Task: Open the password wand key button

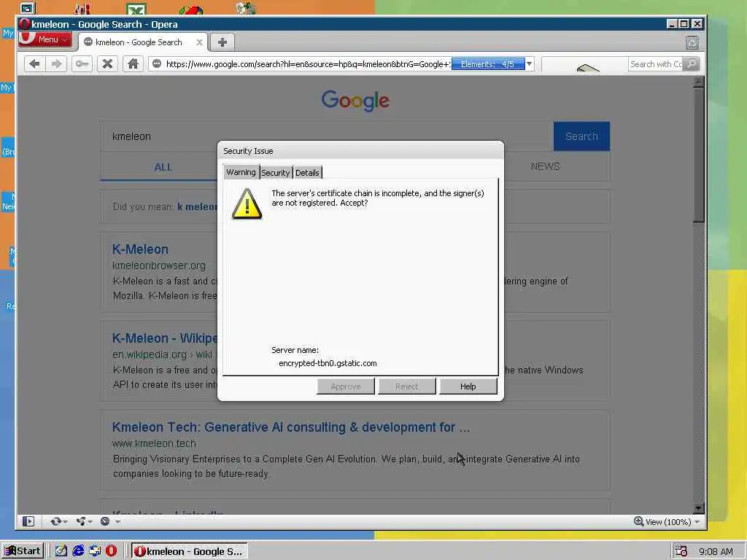Action: (x=82, y=64)
